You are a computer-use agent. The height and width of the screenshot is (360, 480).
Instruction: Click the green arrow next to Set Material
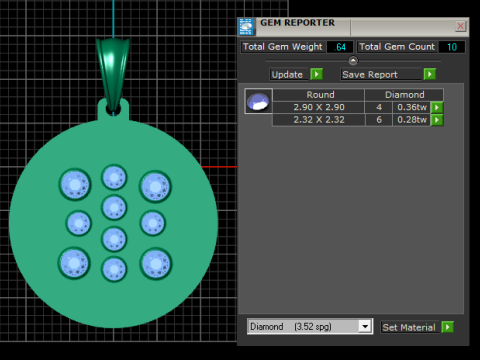[447, 327]
